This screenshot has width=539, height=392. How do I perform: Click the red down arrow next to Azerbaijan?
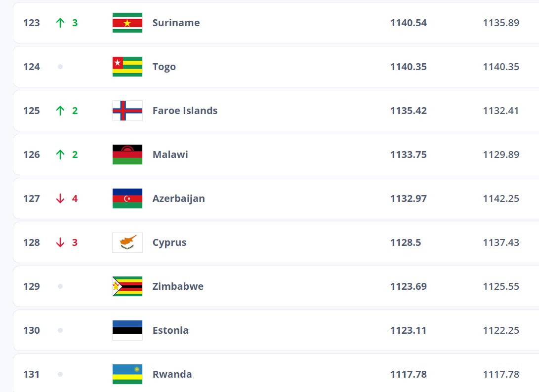click(60, 198)
